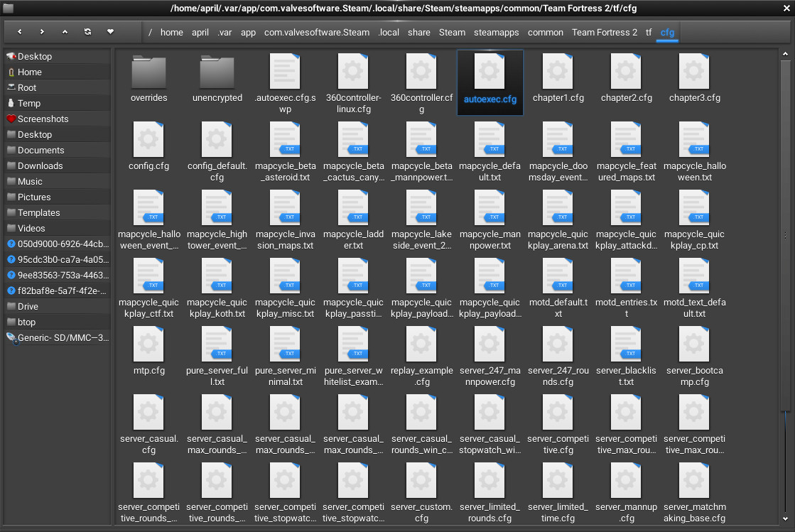The height and width of the screenshot is (532, 795).
Task: Select the autoexec.cfg file
Action: (490, 82)
